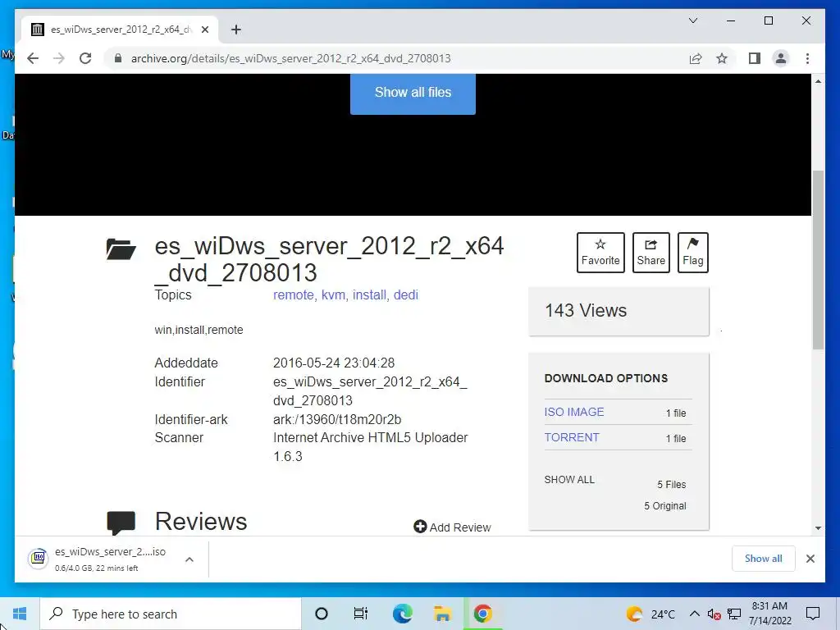Open the tab search dropdown
840x630 pixels.
click(692, 21)
